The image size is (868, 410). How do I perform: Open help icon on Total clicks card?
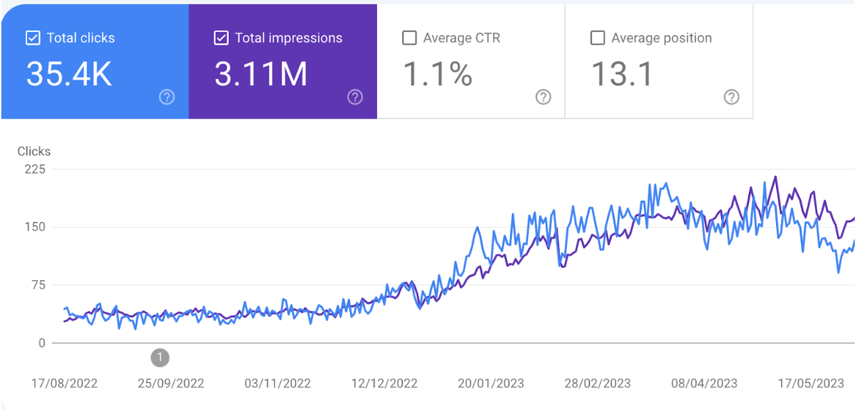167,97
